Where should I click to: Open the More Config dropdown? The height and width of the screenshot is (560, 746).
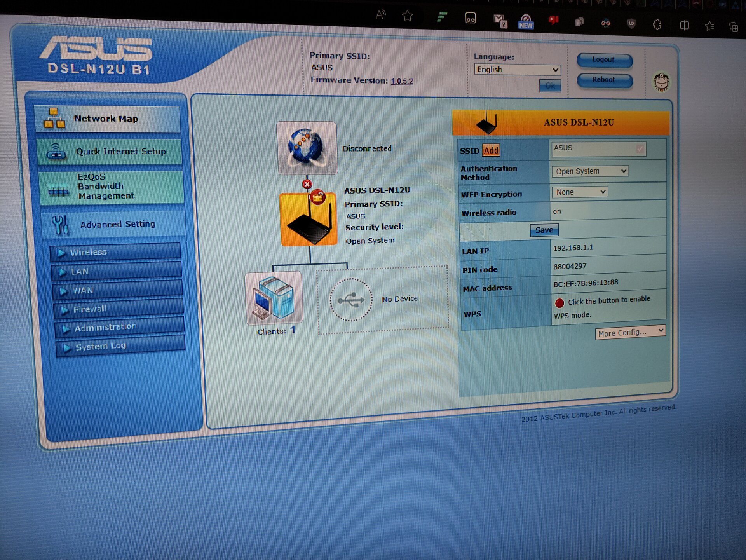point(630,332)
